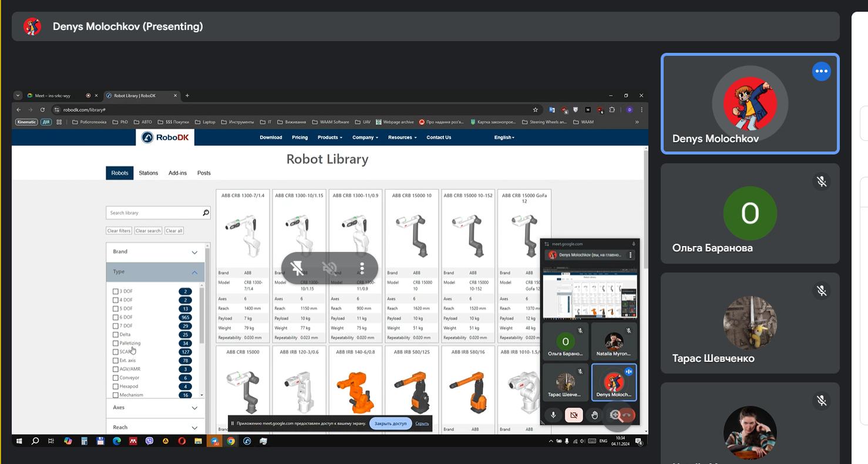The height and width of the screenshot is (464, 868).
Task: Open Chrome from the Windows taskbar
Action: (x=231, y=441)
